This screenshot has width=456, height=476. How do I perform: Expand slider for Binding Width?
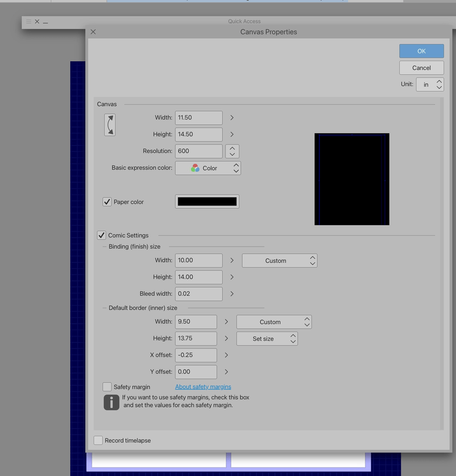(232, 261)
